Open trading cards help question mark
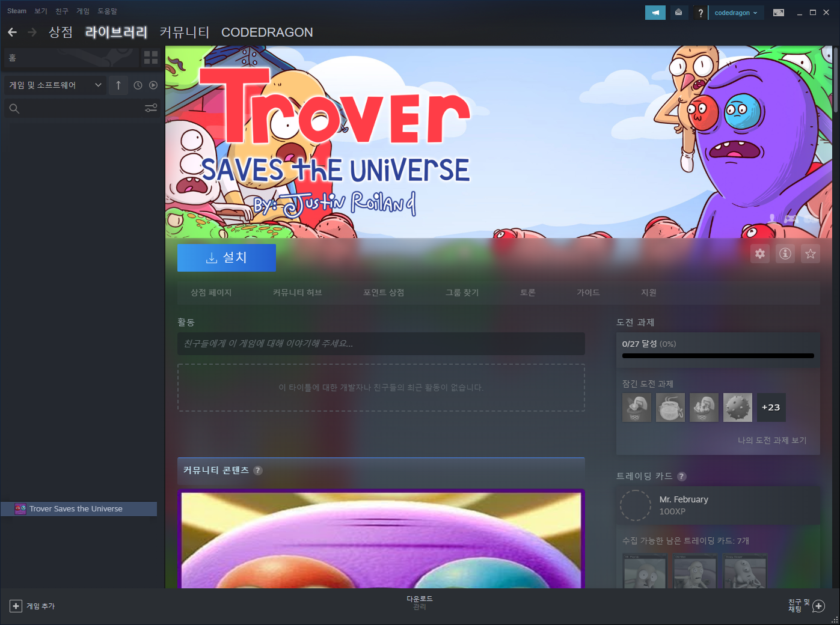 pos(681,477)
